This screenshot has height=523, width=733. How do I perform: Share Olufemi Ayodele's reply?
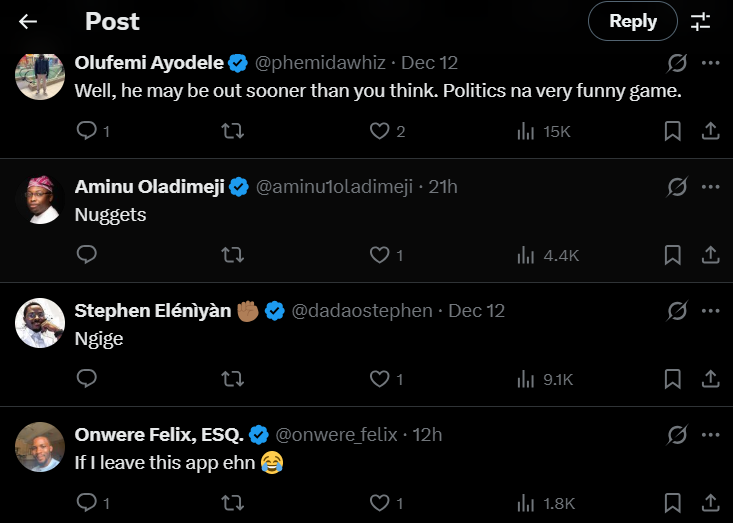(710, 131)
